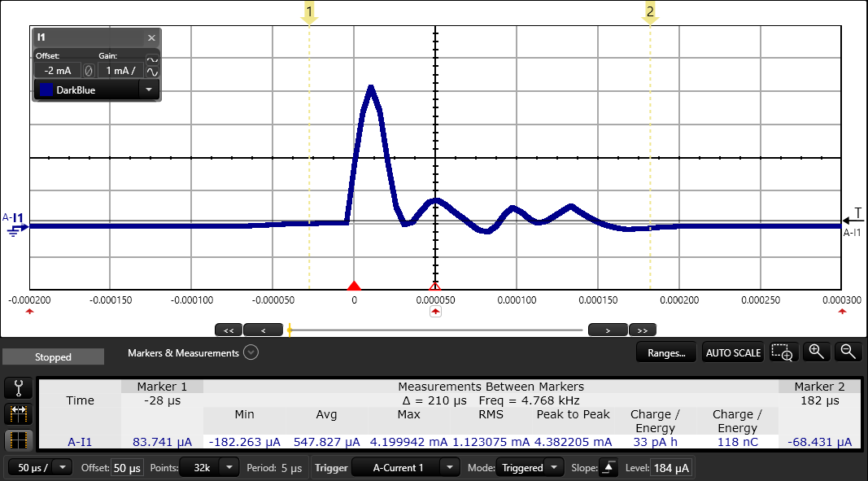Click the smaller waveform gain icon
Image resolution: width=868 pixels, height=481 pixels.
pyautogui.click(x=152, y=59)
